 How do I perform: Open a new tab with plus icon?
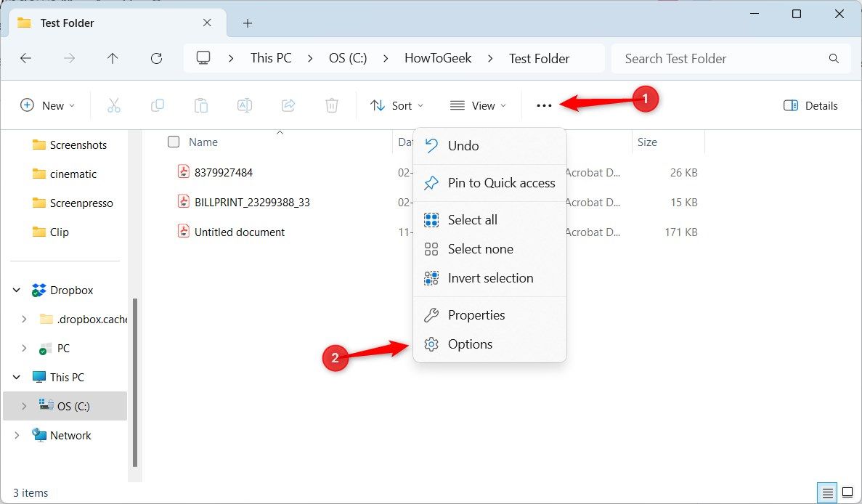[x=248, y=23]
